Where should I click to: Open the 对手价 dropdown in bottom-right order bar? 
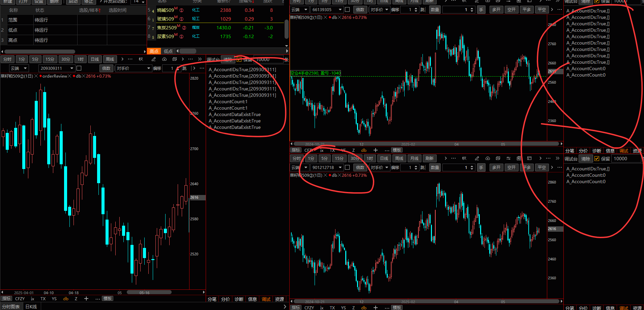(379, 167)
